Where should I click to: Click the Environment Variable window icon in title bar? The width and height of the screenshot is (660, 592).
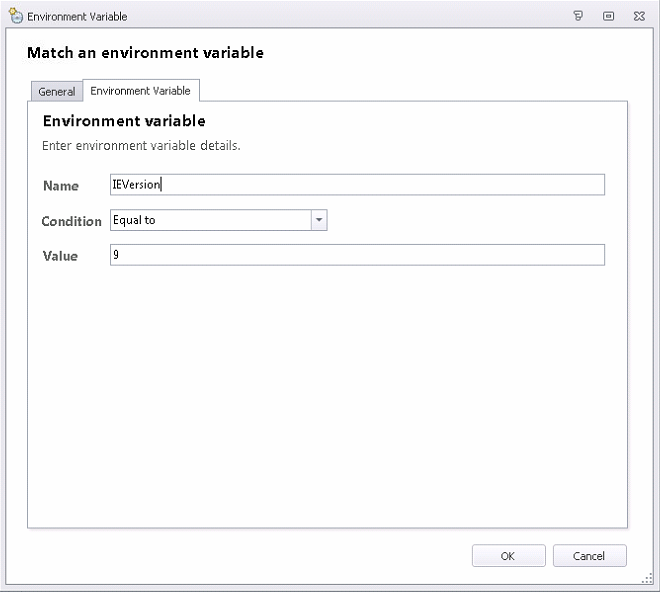point(16,16)
